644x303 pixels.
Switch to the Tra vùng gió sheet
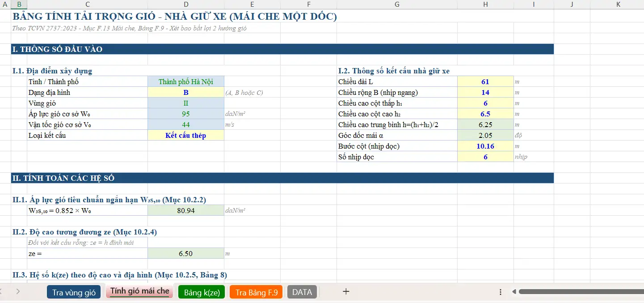[74, 291]
